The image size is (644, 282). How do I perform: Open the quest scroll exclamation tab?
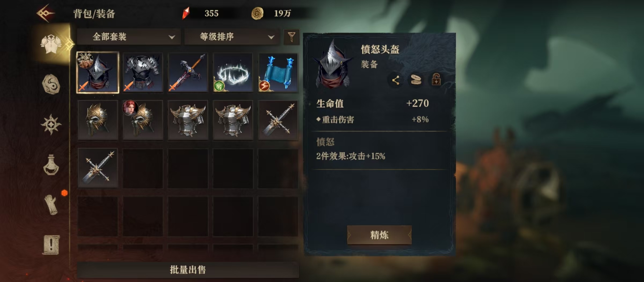(x=51, y=245)
